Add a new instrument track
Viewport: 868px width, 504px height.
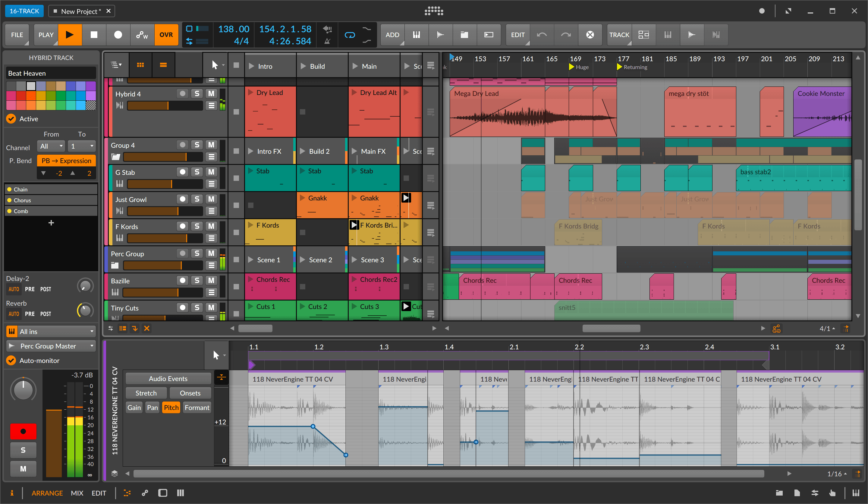click(417, 34)
